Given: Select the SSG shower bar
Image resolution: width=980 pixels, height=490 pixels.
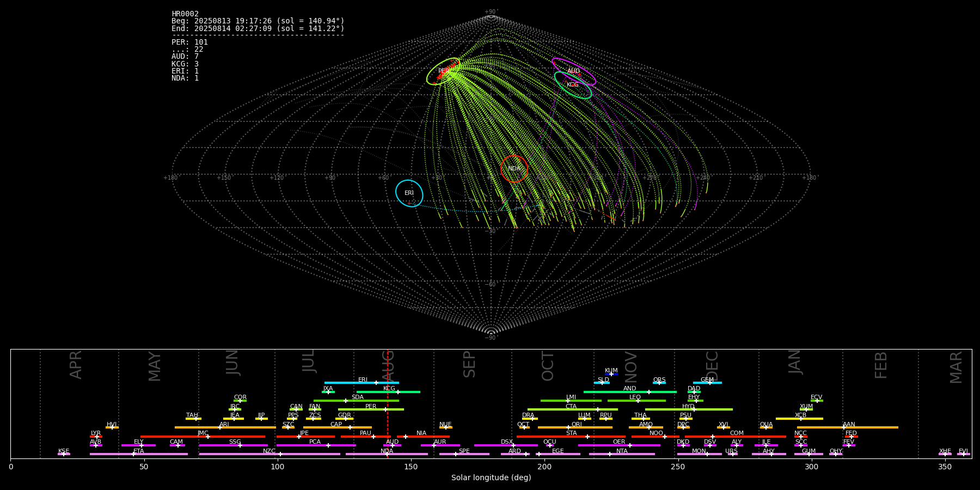Looking at the screenshot, I should point(233,445).
